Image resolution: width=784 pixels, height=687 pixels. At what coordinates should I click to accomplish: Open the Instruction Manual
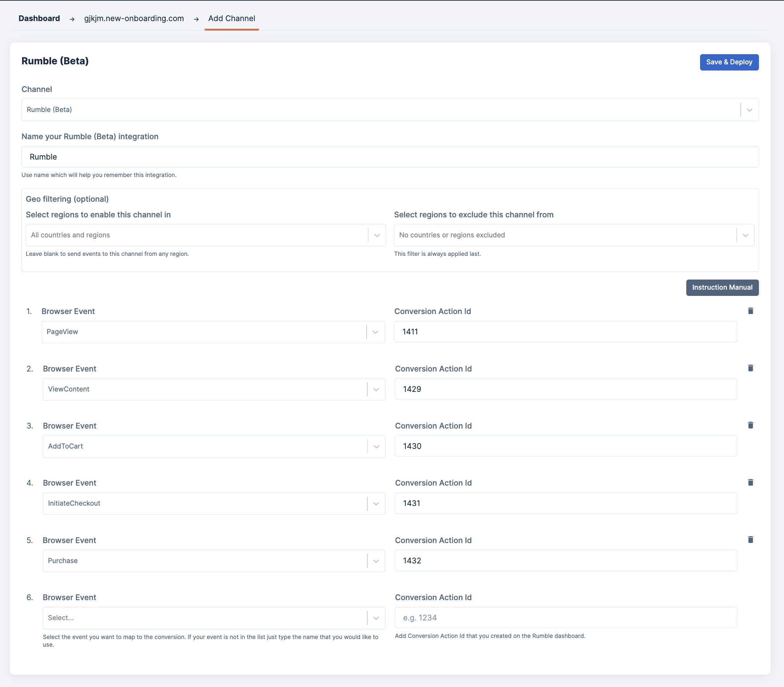[722, 288]
